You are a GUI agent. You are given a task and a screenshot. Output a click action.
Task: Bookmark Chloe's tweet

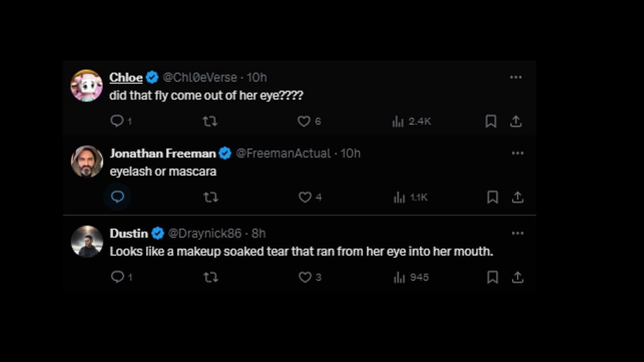[491, 122]
